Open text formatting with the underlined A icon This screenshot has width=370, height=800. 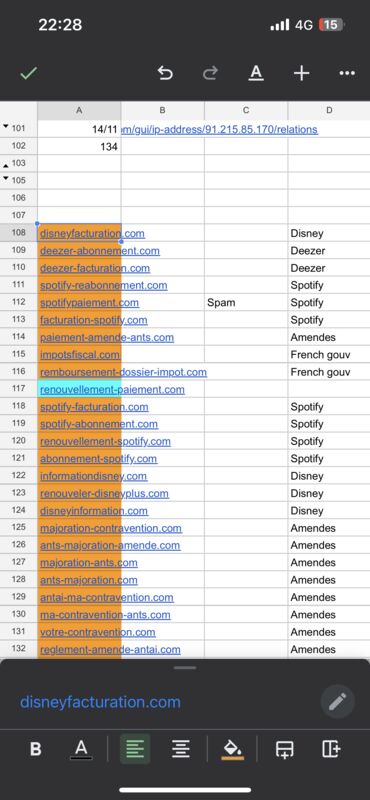coord(256,73)
